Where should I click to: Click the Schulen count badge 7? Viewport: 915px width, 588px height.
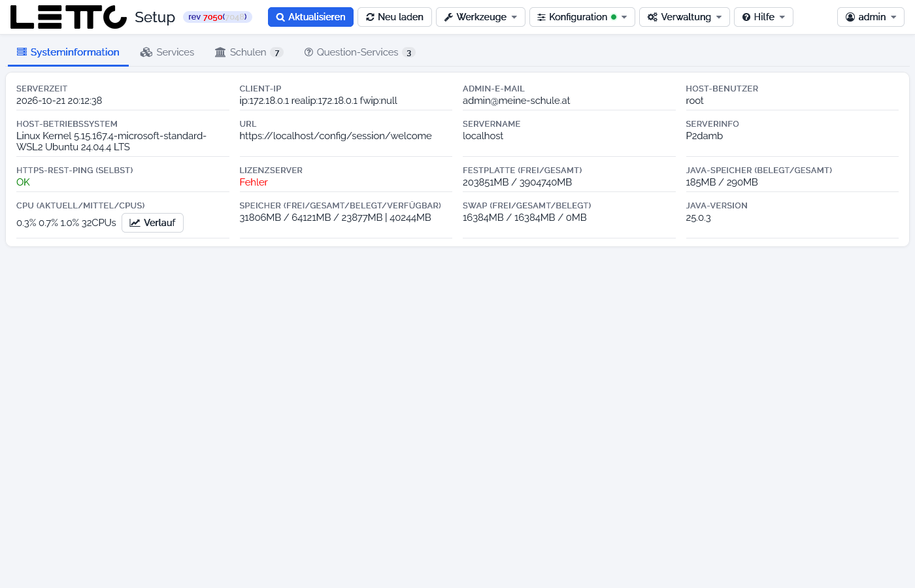click(277, 53)
